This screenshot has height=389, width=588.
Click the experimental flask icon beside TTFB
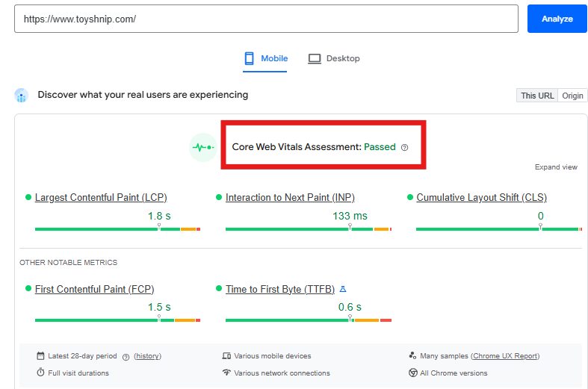pos(343,289)
